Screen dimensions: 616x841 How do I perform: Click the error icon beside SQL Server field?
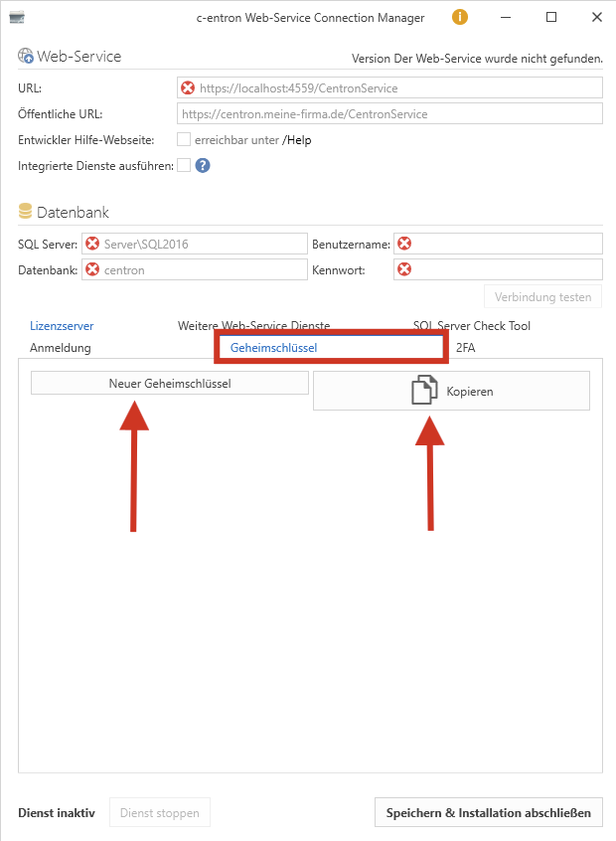click(x=92, y=244)
